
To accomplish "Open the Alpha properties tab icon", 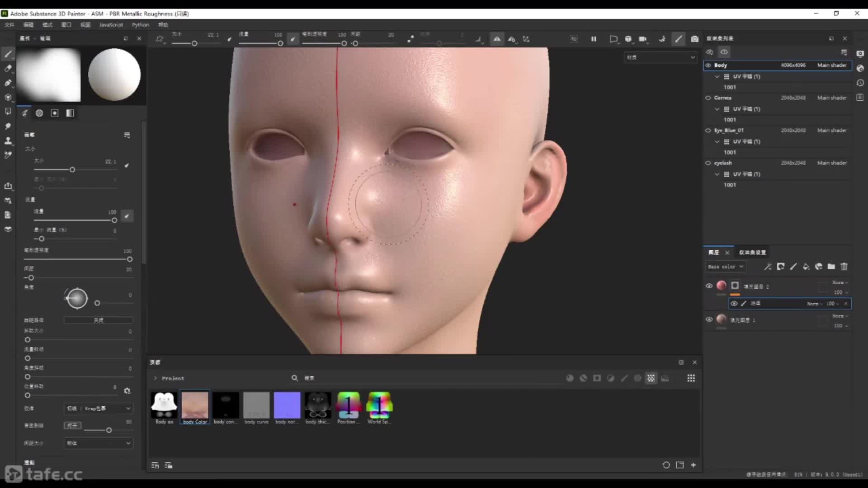I will [x=39, y=113].
